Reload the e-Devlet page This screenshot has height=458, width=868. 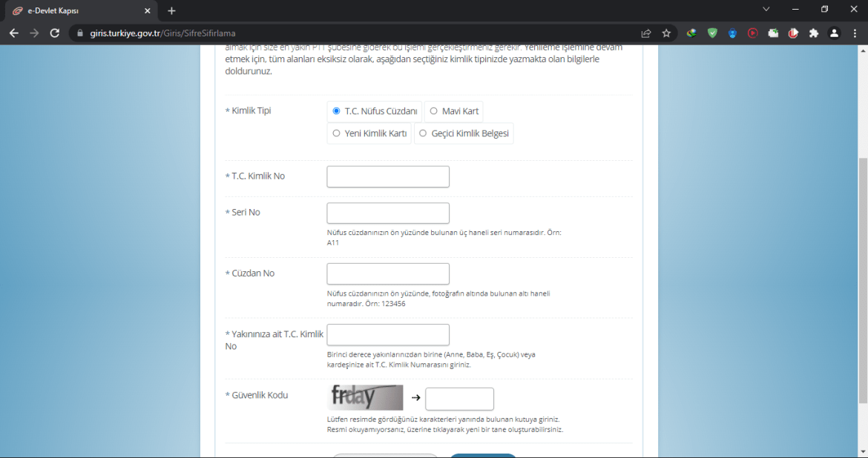tap(54, 33)
